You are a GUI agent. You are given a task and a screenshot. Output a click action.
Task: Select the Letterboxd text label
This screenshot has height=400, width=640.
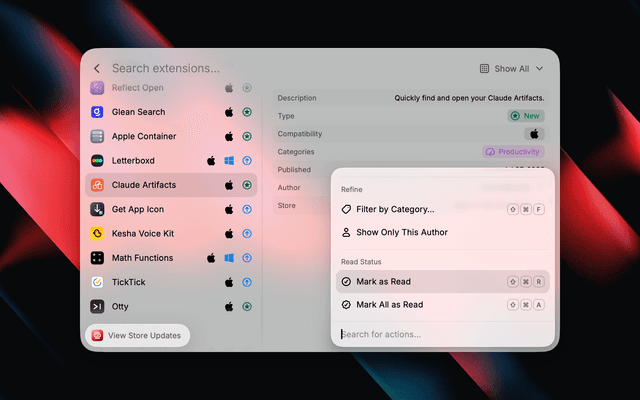click(x=133, y=160)
